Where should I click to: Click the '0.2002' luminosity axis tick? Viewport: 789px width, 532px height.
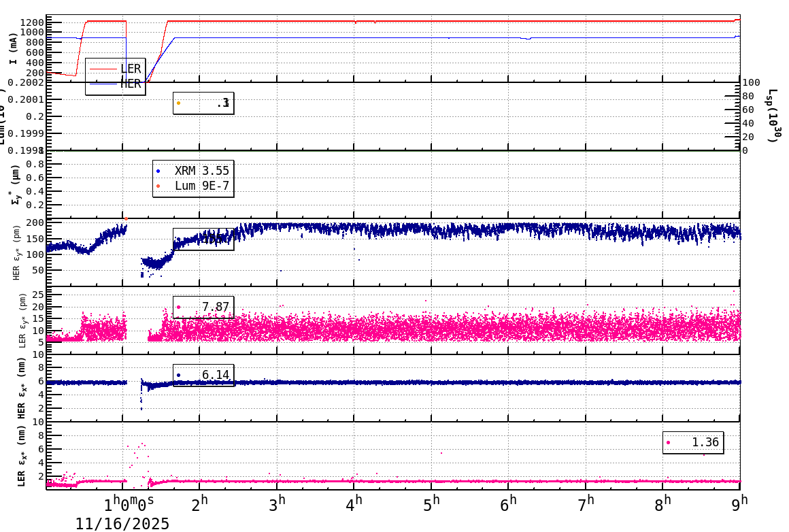click(x=27, y=82)
